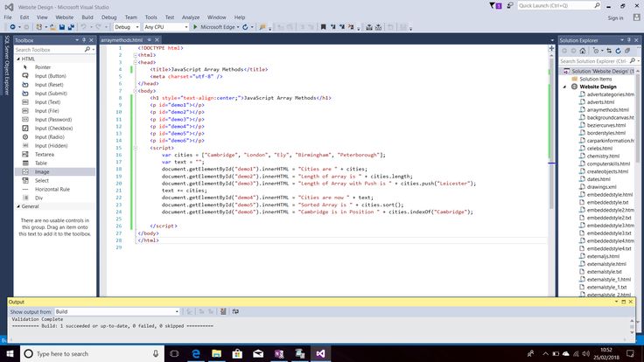
Task: Click the Undo toolbar icon
Action: 83,27
